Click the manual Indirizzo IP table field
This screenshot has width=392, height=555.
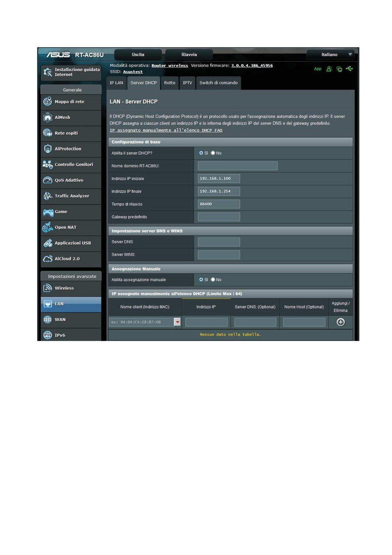click(x=206, y=322)
